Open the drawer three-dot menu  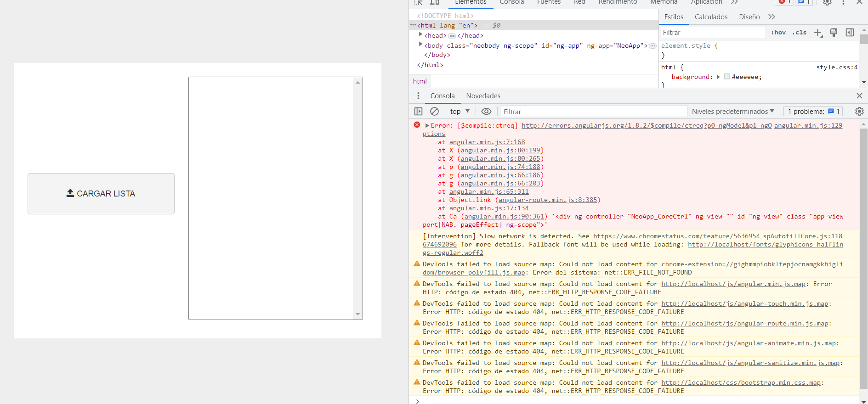[x=418, y=96]
